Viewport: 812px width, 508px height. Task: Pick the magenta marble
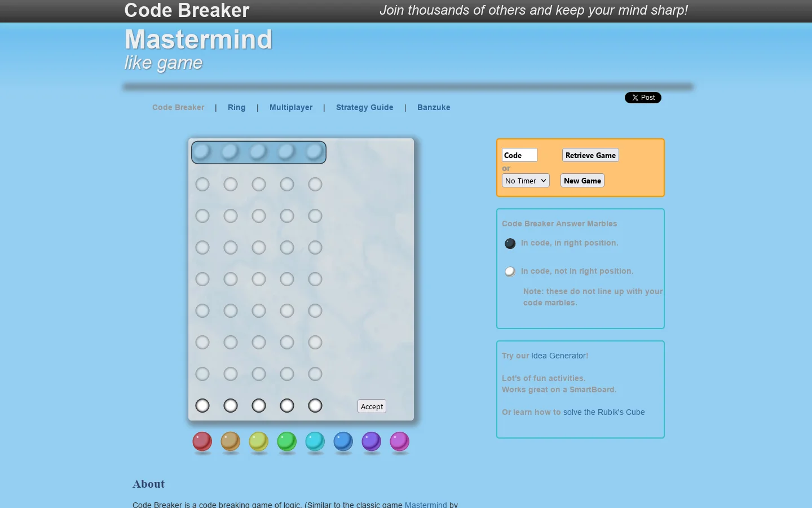pyautogui.click(x=400, y=441)
